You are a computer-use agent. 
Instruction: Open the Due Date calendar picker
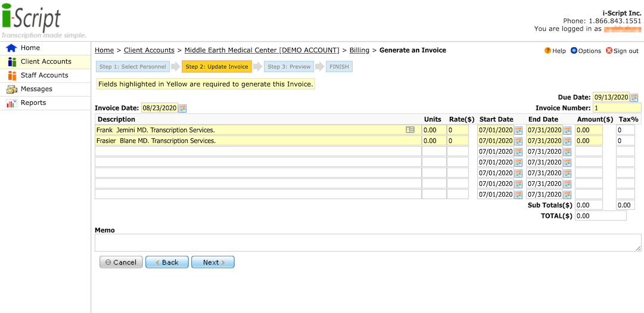tap(634, 97)
